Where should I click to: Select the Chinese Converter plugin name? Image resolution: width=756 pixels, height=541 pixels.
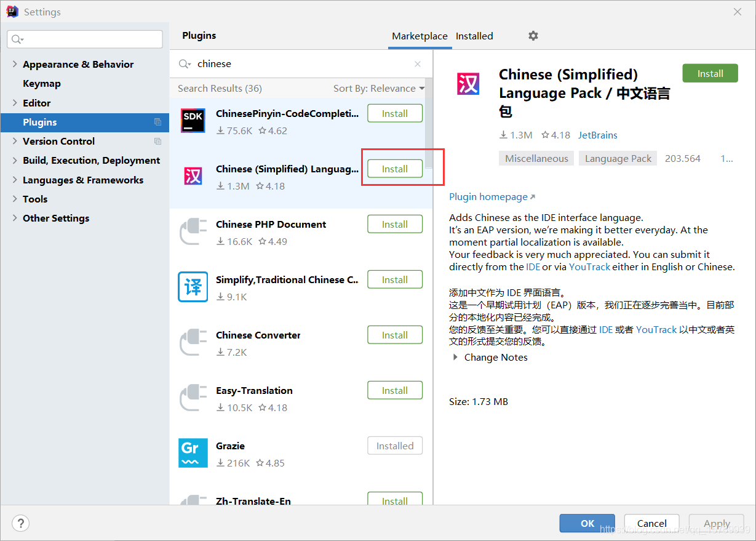pos(258,335)
